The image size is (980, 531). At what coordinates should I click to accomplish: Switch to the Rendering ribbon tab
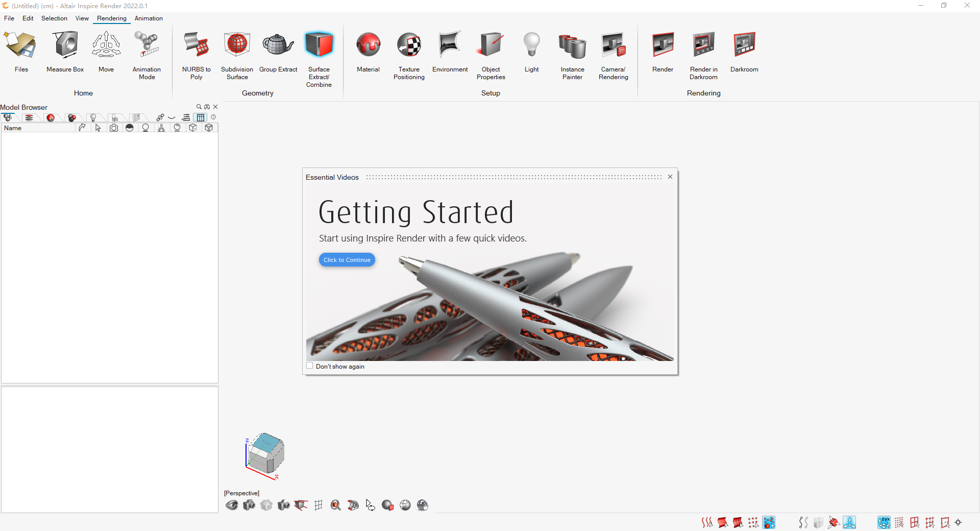point(112,18)
